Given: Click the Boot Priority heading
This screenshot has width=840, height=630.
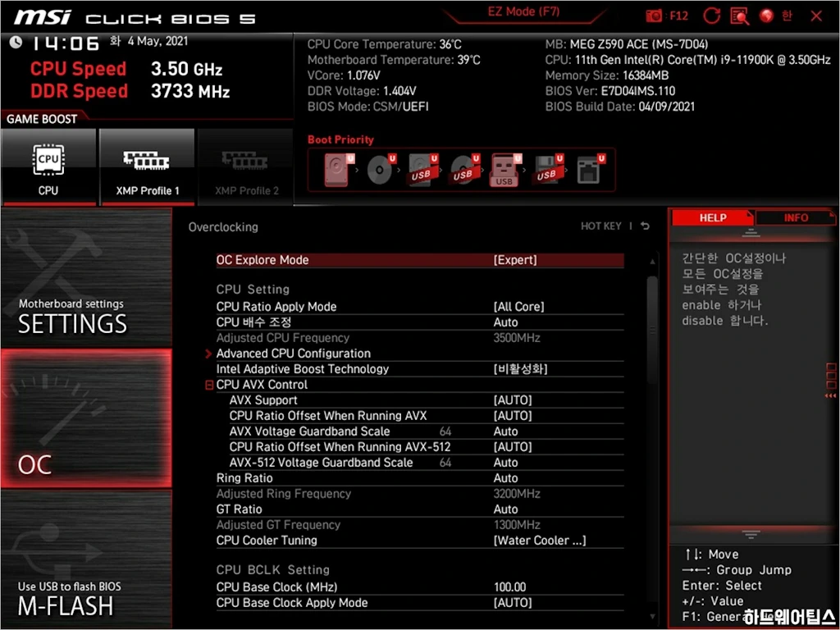Looking at the screenshot, I should pos(340,139).
